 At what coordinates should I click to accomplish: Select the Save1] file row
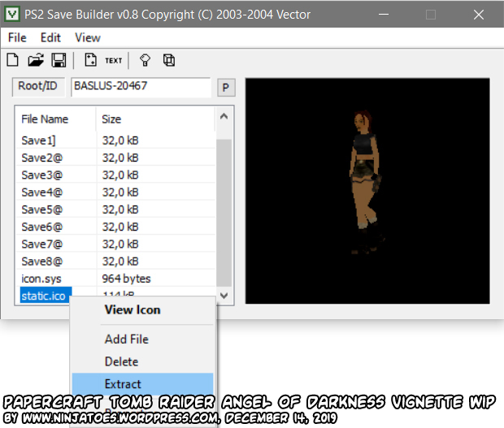[x=115, y=141]
